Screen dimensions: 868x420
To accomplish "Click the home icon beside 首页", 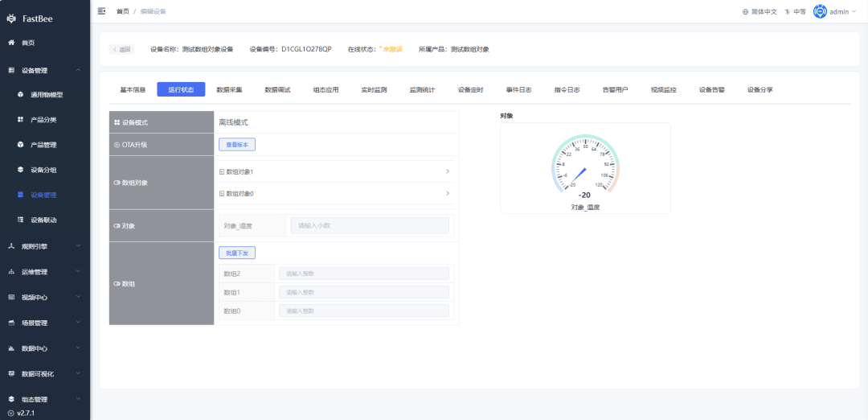I will (11, 43).
